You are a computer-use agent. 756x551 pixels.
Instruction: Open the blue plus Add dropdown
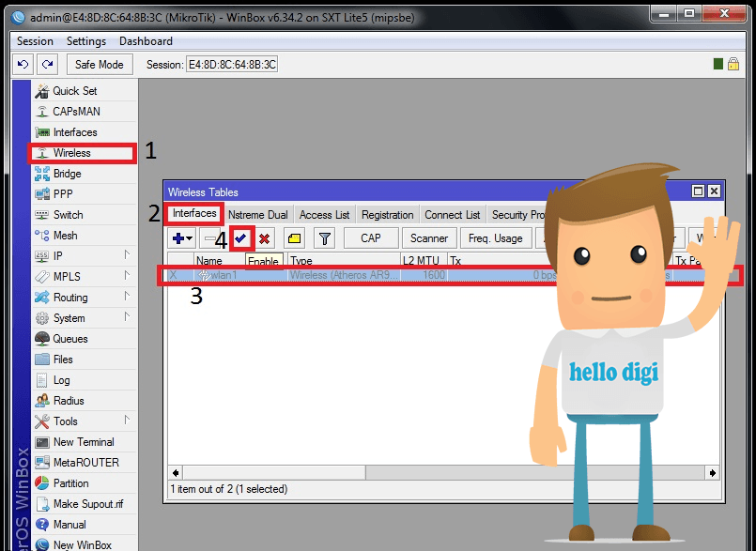tap(182, 238)
